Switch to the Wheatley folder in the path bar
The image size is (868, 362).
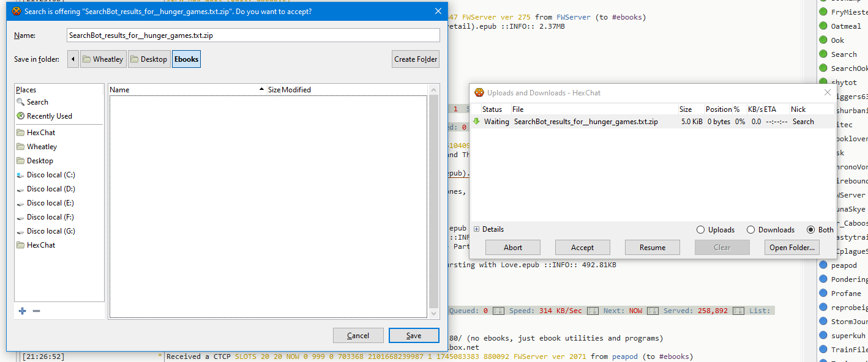[103, 59]
